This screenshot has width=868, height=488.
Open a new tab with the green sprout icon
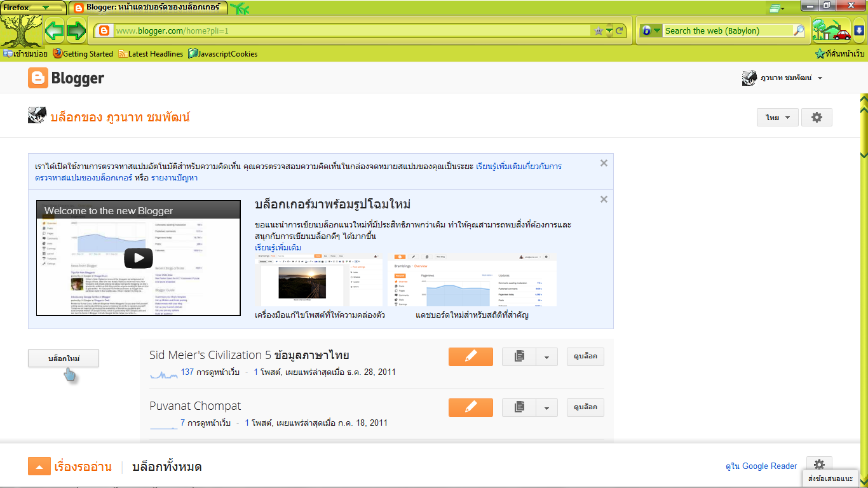[x=240, y=8]
